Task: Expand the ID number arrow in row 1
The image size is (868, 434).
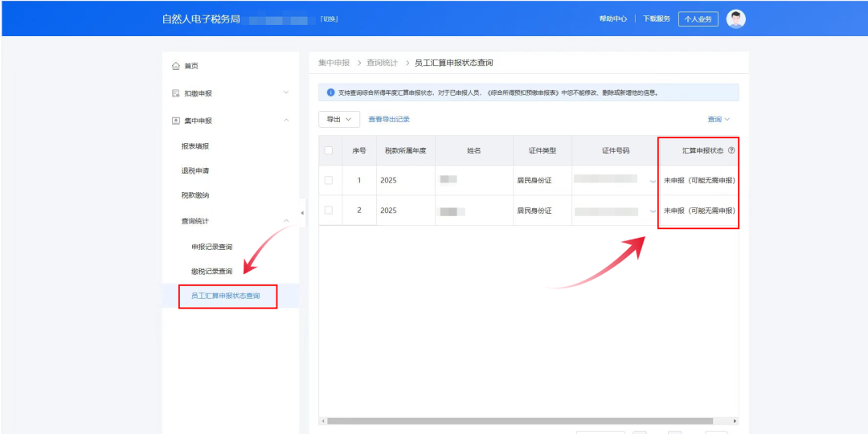Action: 653,181
